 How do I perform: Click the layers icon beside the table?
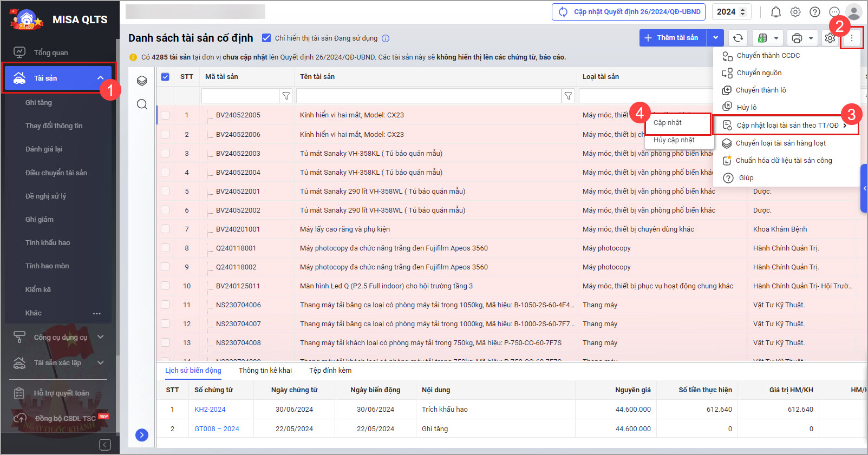(142, 81)
